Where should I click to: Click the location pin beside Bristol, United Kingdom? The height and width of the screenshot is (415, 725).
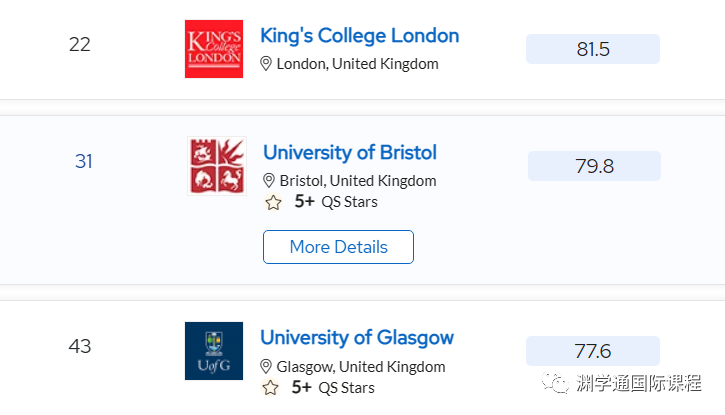(269, 181)
